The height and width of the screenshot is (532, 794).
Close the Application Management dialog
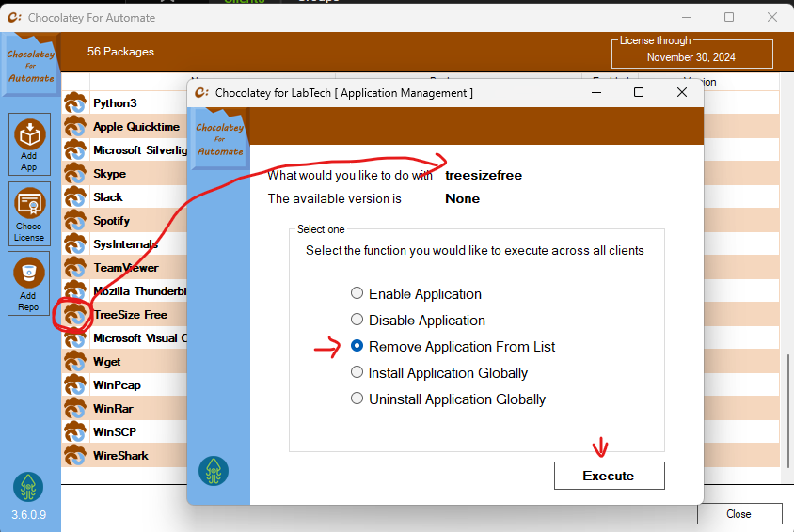(682, 92)
